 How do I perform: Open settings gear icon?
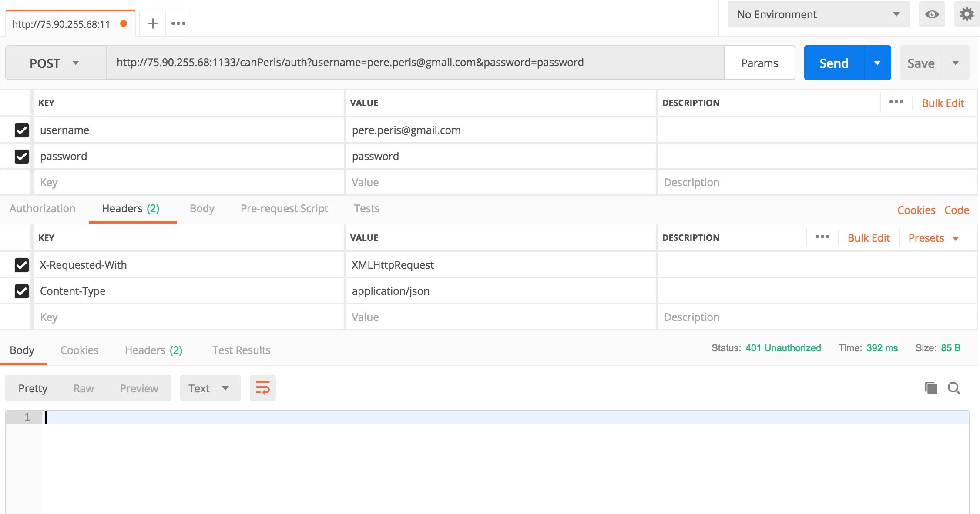[x=967, y=14]
